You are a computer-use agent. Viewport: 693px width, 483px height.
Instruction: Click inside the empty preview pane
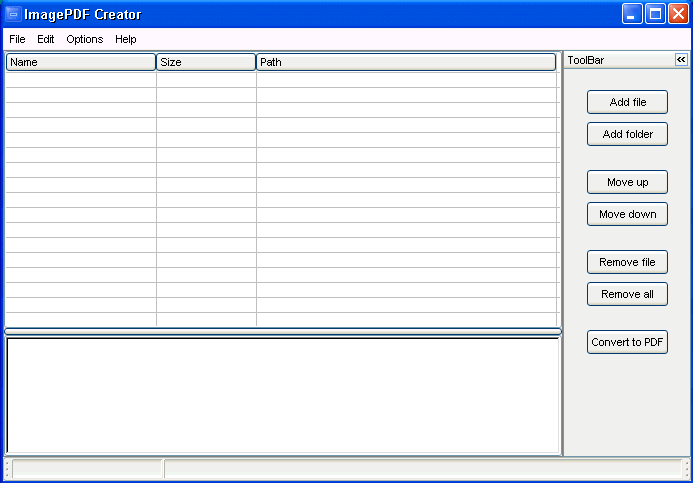click(x=283, y=396)
